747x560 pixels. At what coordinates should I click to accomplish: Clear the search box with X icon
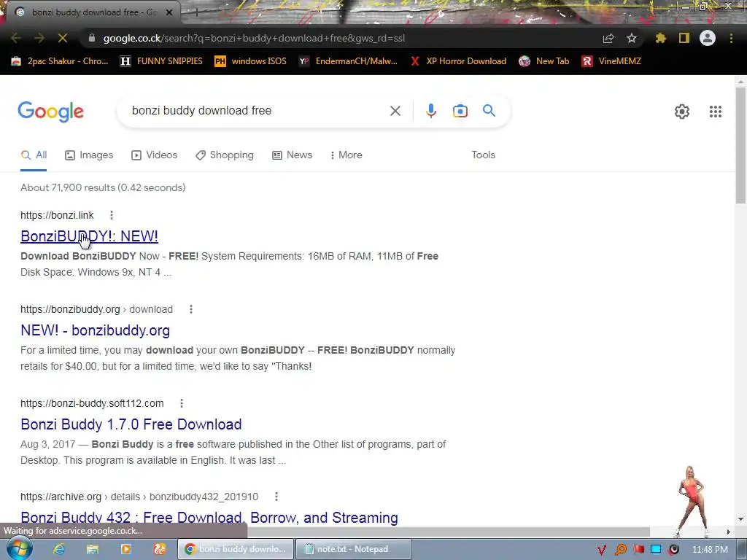[395, 111]
